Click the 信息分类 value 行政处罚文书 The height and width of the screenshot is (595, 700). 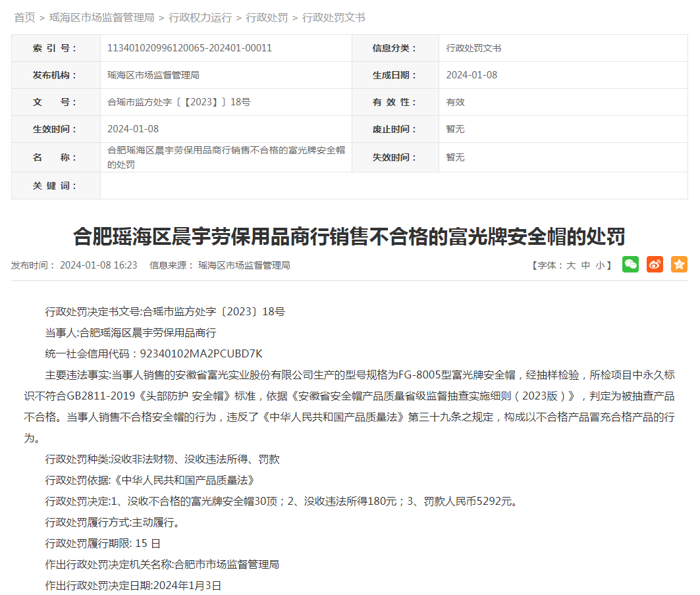coord(473,48)
